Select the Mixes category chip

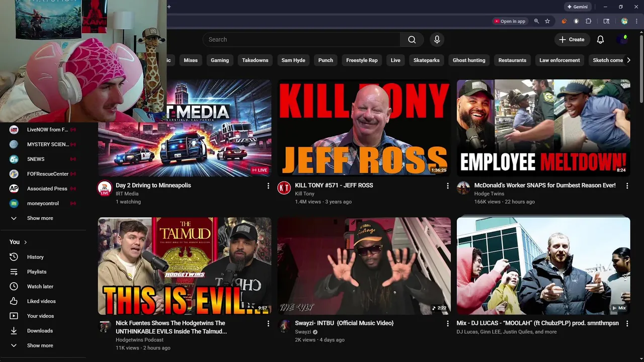point(191,60)
